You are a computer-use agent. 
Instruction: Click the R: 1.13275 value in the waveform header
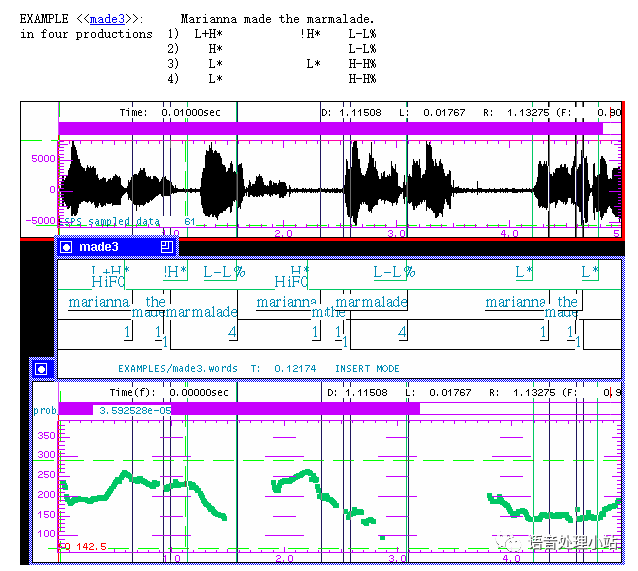click(x=516, y=112)
